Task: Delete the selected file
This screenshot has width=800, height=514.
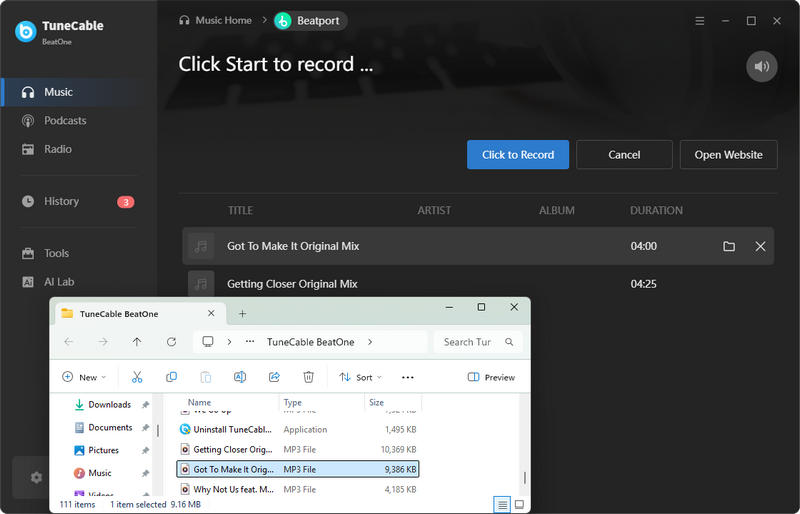Action: click(309, 377)
